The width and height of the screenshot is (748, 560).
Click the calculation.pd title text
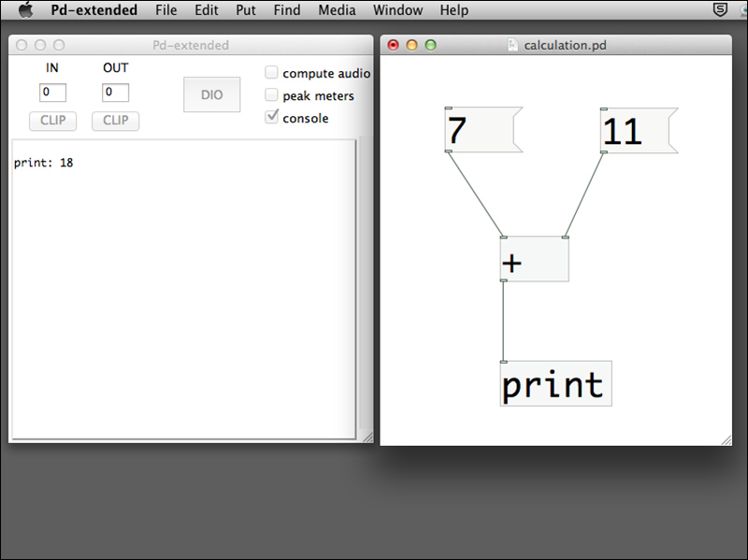[566, 45]
